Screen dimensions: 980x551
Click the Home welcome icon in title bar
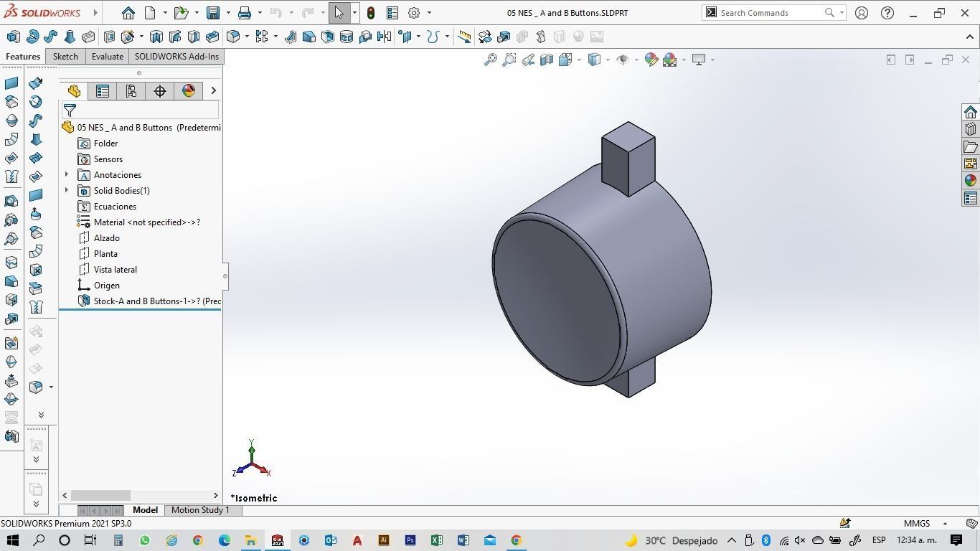128,13
